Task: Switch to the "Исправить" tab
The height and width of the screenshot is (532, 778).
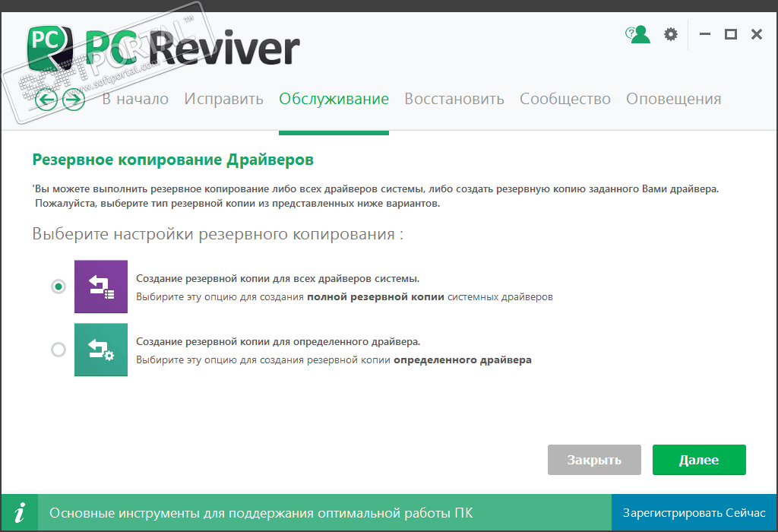Action: 224,99
